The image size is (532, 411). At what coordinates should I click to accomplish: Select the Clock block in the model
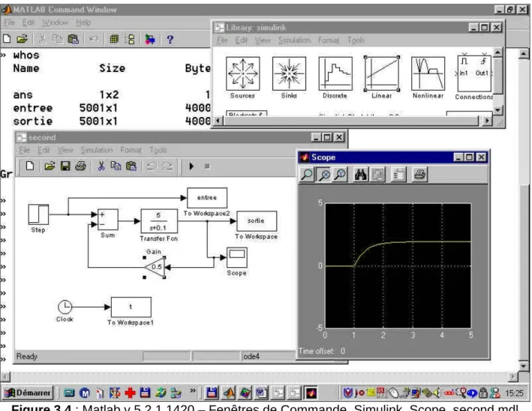[x=65, y=307]
